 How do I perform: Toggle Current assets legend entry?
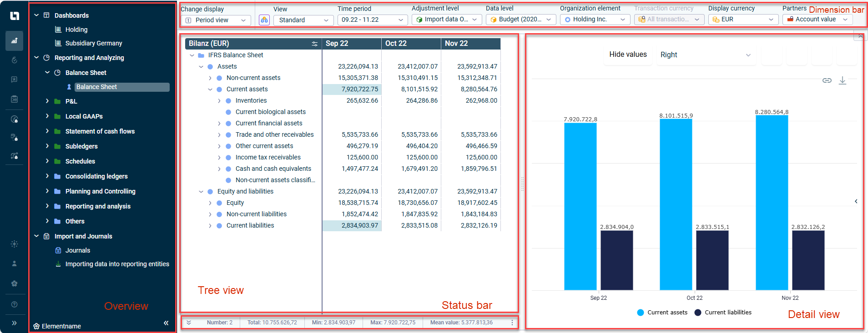(662, 313)
